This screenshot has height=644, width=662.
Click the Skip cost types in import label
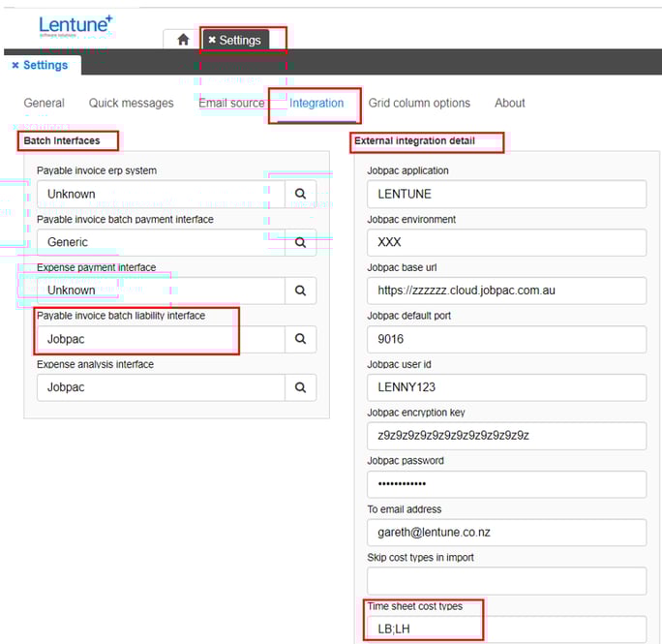click(420, 558)
